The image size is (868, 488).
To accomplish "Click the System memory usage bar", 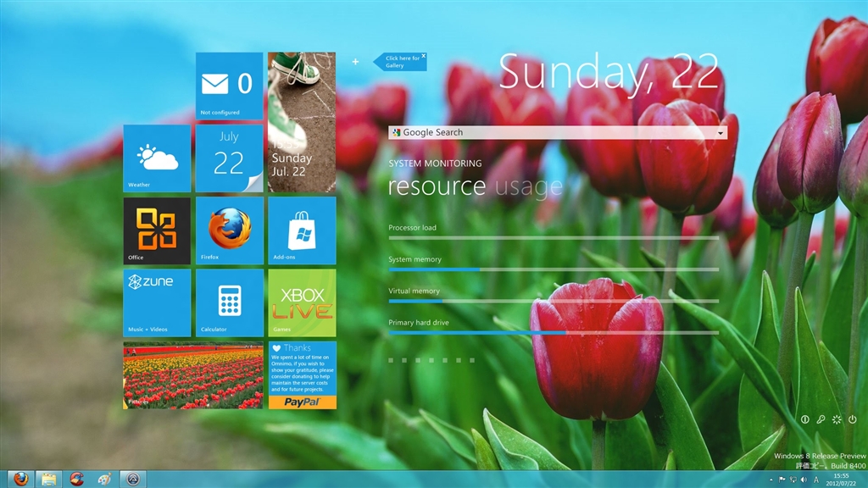I will click(554, 269).
